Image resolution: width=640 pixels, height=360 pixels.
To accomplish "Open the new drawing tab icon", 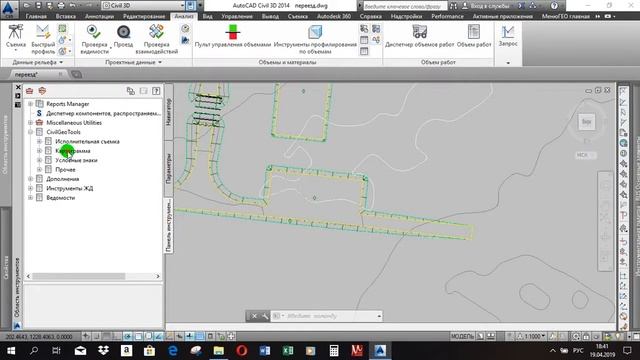I will (76, 74).
